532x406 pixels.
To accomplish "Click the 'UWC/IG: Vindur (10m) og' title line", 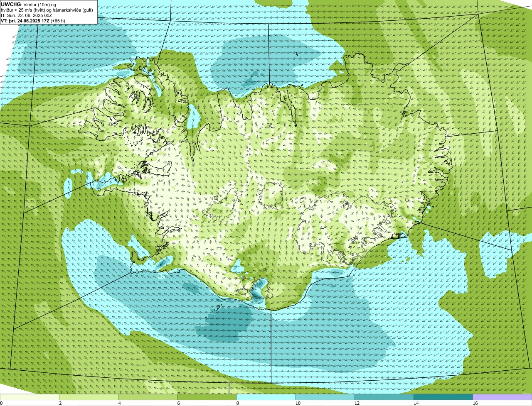I will click(29, 5).
